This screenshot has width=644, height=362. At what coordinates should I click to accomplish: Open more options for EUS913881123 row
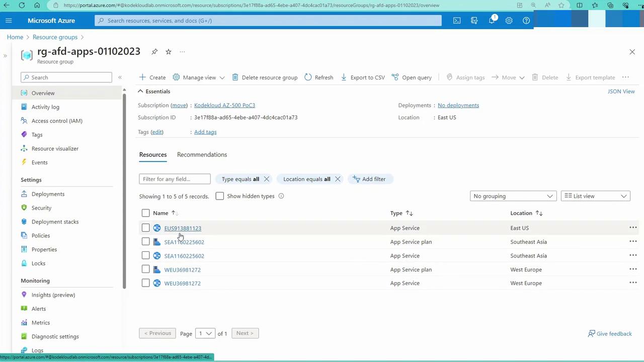pos(633,228)
